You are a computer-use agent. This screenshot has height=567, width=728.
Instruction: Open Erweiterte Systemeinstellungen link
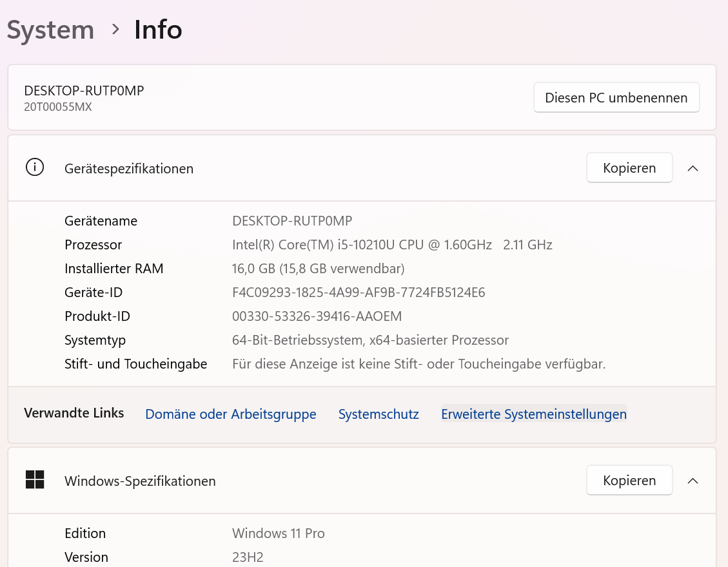click(534, 414)
